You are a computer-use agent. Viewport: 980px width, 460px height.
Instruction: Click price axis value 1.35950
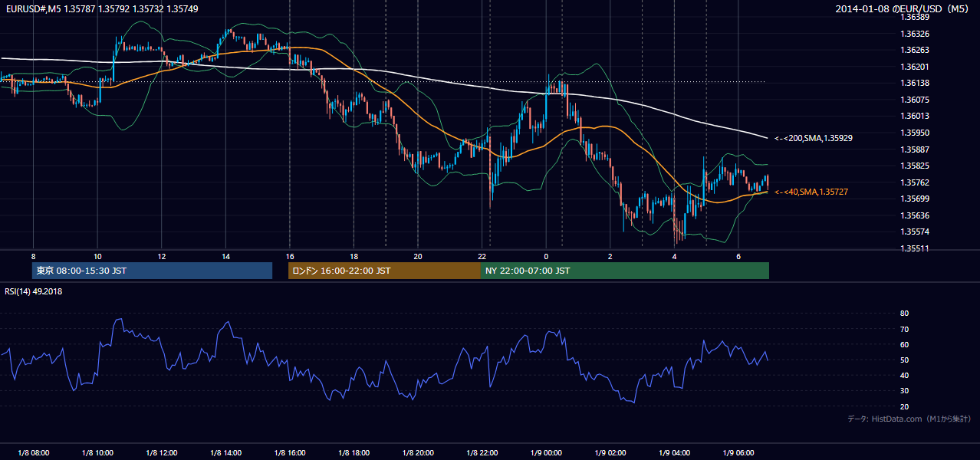click(x=915, y=133)
